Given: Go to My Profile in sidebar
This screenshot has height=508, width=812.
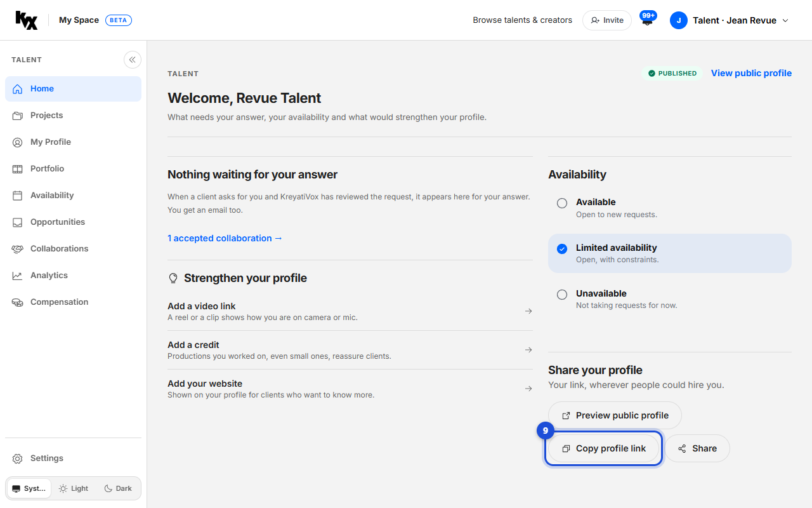Looking at the screenshot, I should point(73,142).
